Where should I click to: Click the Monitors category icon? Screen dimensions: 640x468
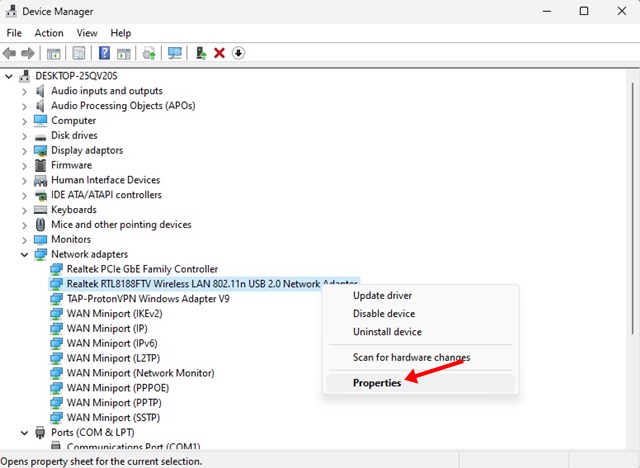click(x=40, y=240)
